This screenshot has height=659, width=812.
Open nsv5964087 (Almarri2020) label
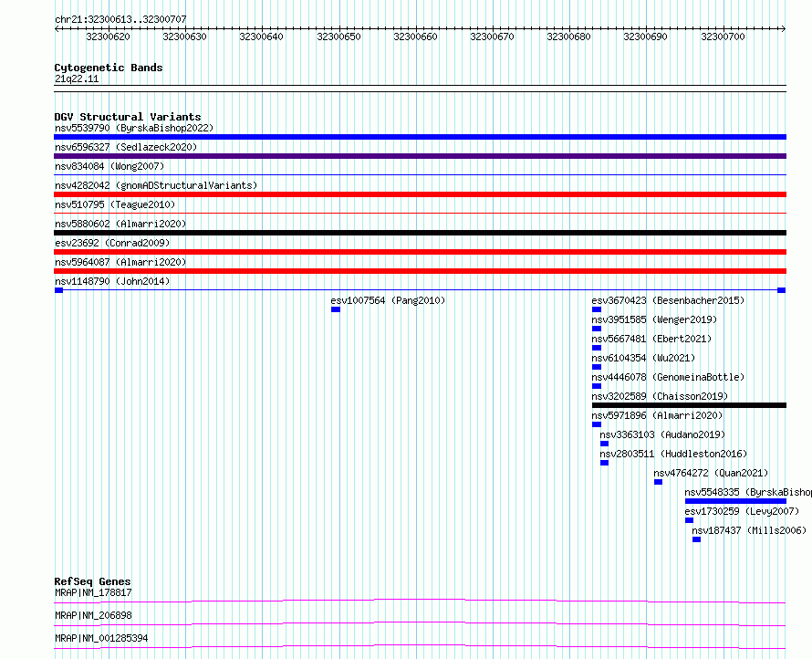click(120, 262)
